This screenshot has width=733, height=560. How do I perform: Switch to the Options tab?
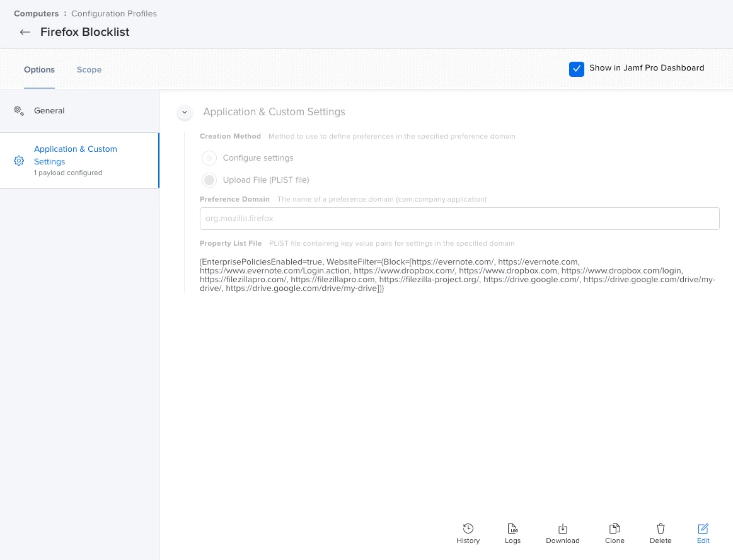click(x=39, y=69)
